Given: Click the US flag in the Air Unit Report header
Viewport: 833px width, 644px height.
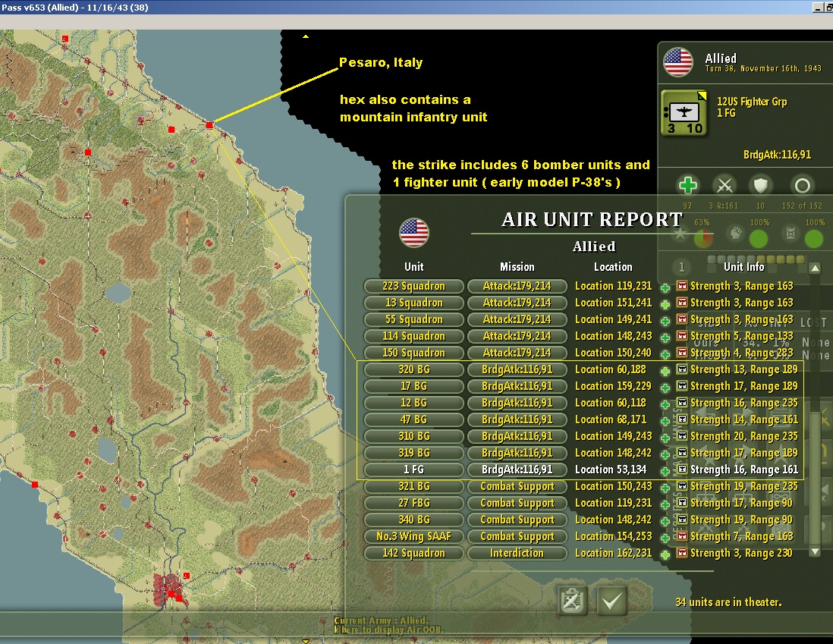Looking at the screenshot, I should pyautogui.click(x=413, y=233).
